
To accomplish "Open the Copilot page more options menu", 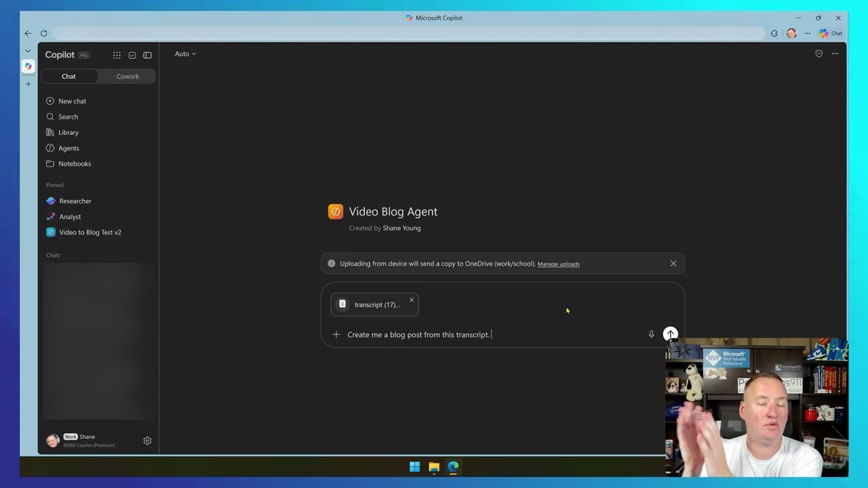I will 835,54.
